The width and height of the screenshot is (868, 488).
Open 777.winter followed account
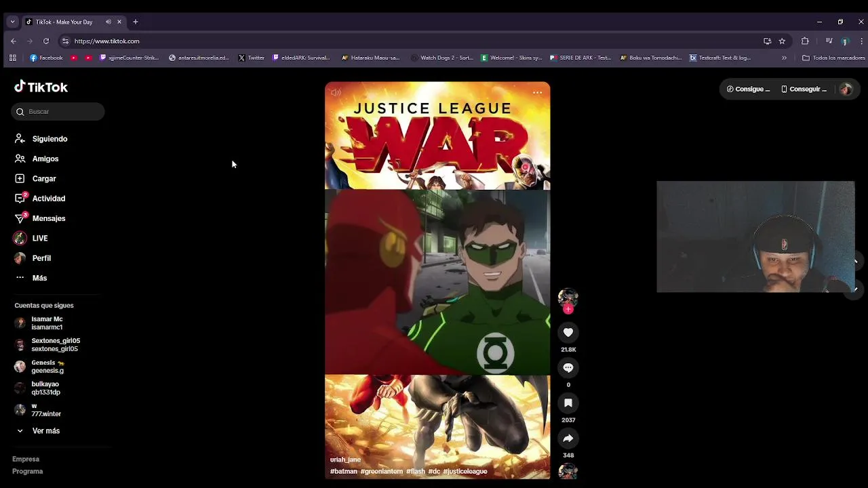pos(38,410)
